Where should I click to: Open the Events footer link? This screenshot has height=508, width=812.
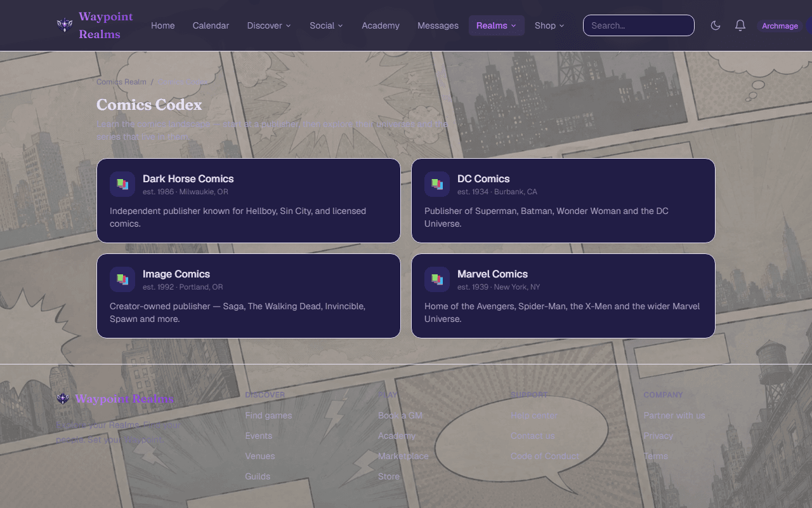point(259,436)
